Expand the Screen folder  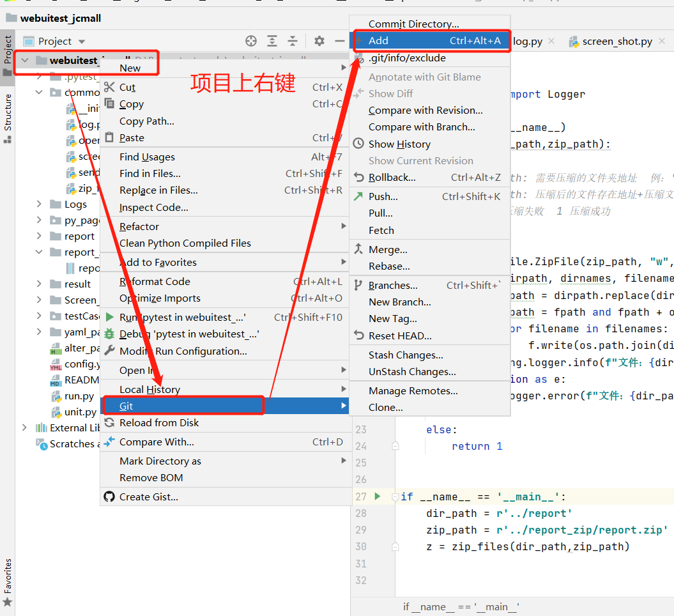pyautogui.click(x=39, y=300)
